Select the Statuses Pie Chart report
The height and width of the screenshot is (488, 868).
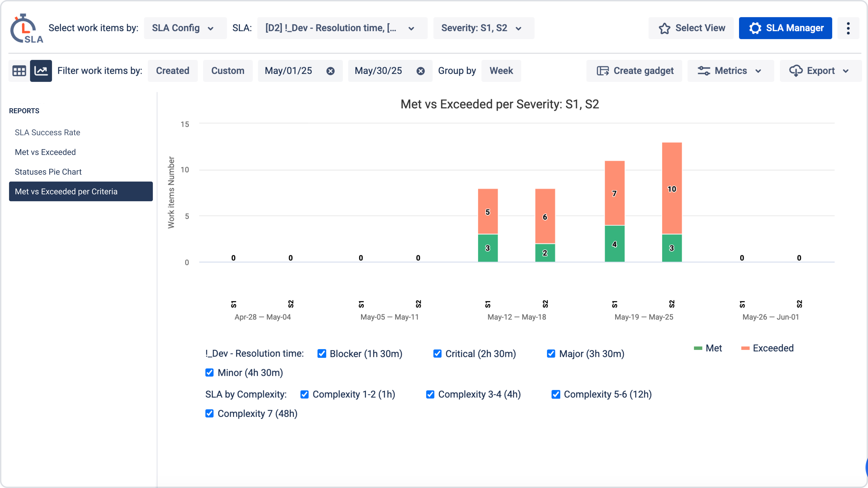tap(48, 172)
